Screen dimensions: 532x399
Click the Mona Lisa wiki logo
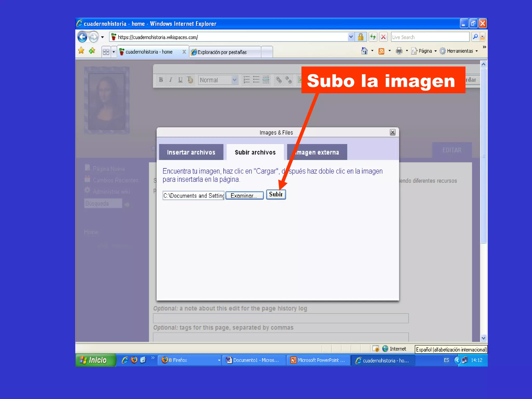107,100
